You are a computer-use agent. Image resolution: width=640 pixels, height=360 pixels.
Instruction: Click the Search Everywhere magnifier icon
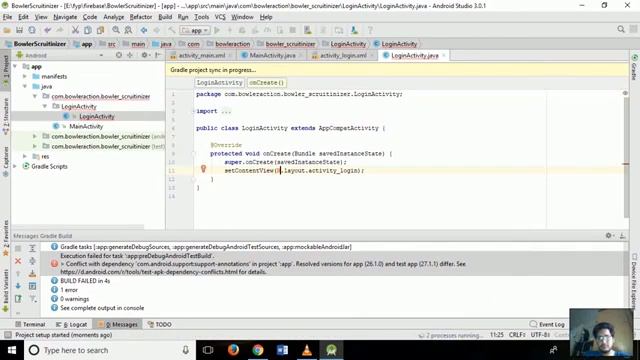[621, 29]
